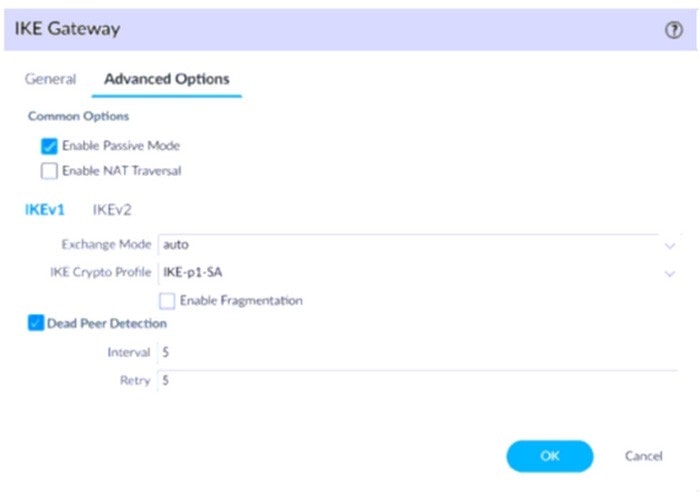Viewport: 700px width, 495px height.
Task: Enable the NAT Traversal checkbox
Action: point(49,171)
